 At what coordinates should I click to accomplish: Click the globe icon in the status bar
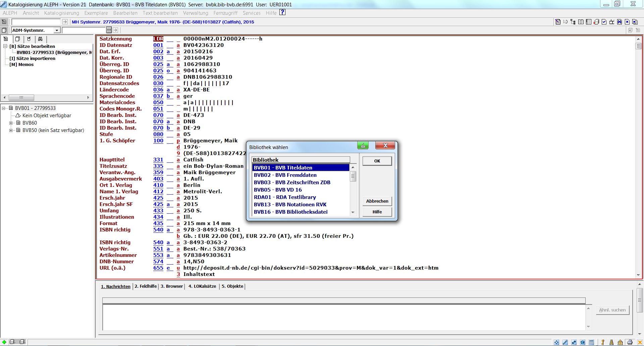coord(583,342)
